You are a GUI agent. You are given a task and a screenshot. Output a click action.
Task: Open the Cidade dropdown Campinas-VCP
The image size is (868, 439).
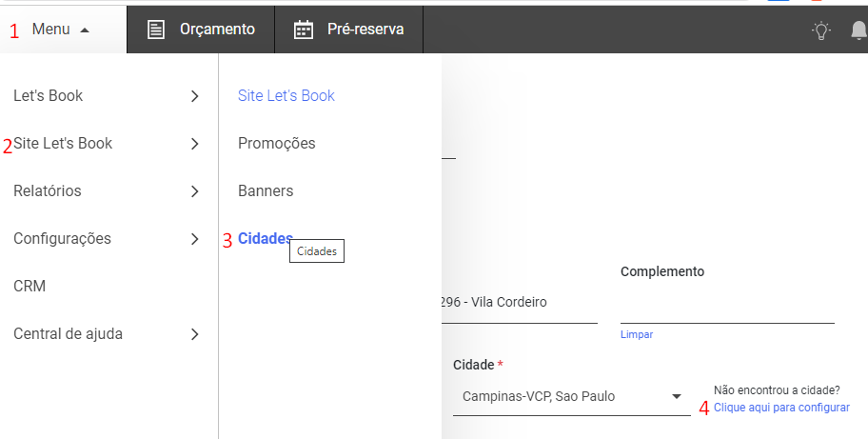click(x=572, y=397)
